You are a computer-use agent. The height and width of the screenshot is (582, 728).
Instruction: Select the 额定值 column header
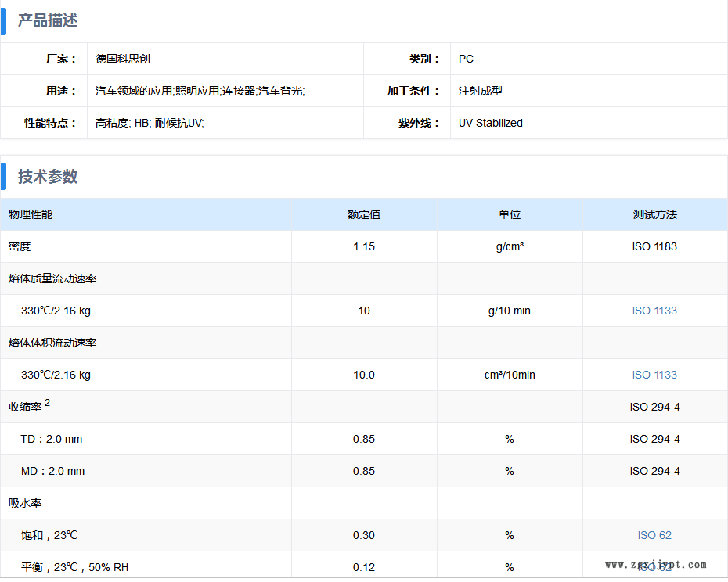tap(364, 214)
